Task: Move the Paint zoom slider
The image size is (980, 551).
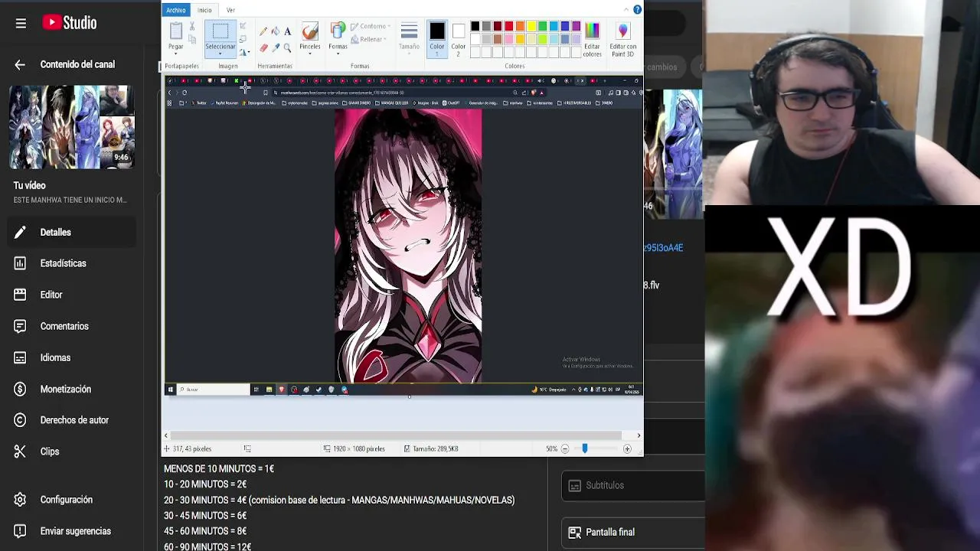Action: click(585, 449)
